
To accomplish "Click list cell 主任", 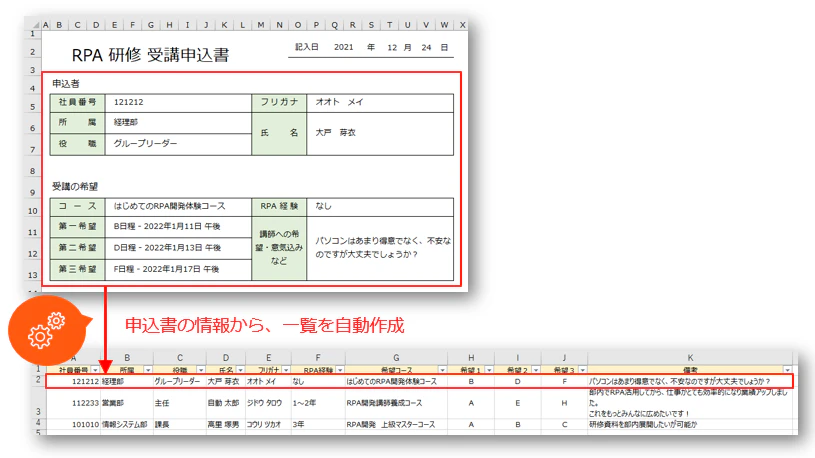I will (x=162, y=403).
